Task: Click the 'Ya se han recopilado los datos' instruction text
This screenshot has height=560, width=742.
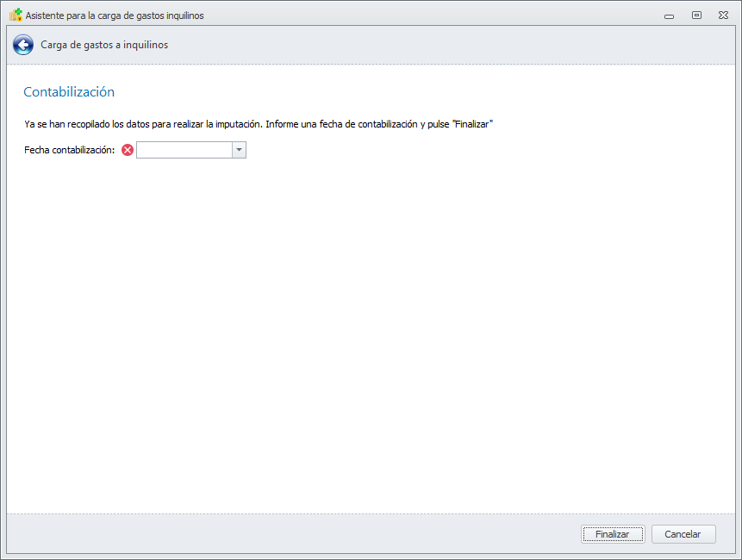Action: click(x=259, y=124)
